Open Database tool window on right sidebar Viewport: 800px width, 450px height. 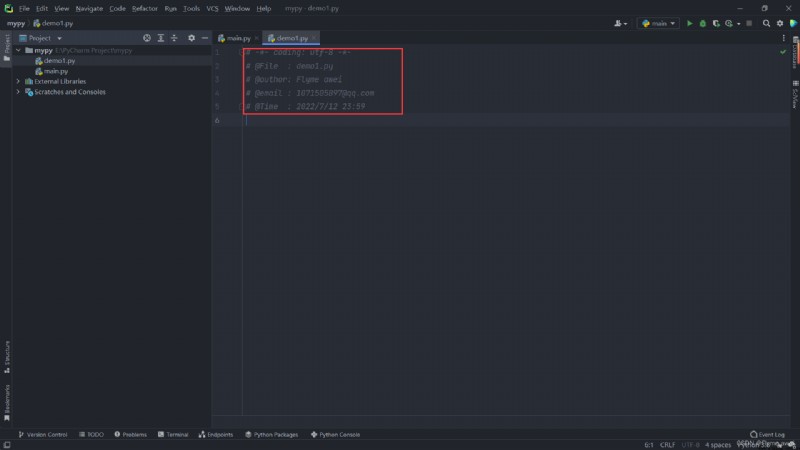[x=795, y=52]
